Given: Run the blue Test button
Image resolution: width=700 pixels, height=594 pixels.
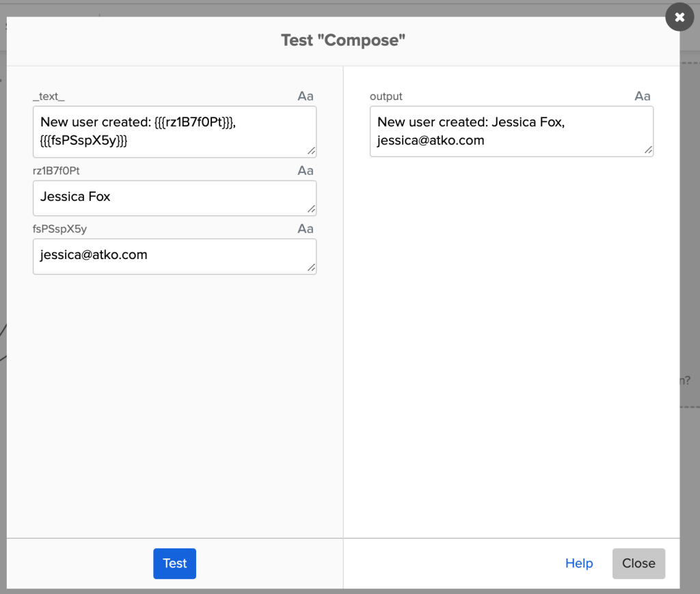Looking at the screenshot, I should coord(174,564).
